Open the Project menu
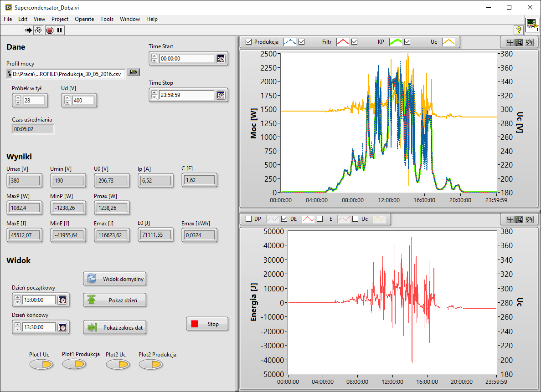This screenshot has height=392, width=541. 60,19
